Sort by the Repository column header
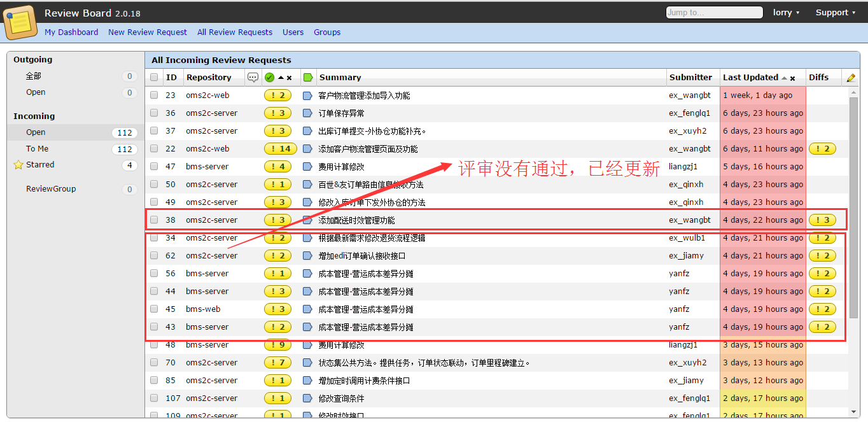Screen dimensions: 868x422 [209, 78]
